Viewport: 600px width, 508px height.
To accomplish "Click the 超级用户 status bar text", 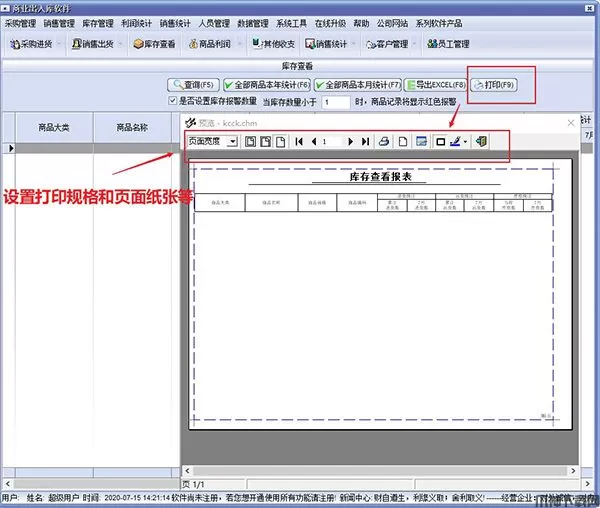I will [64, 498].
